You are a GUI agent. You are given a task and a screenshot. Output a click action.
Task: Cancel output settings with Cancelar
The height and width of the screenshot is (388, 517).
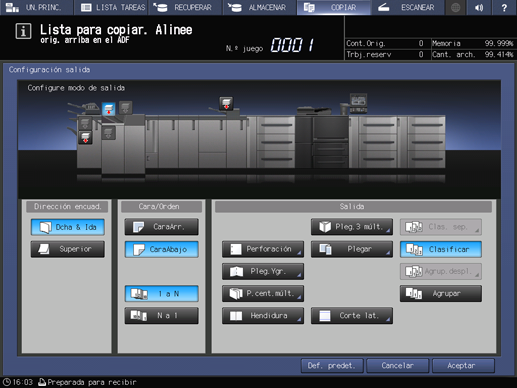[x=397, y=366]
